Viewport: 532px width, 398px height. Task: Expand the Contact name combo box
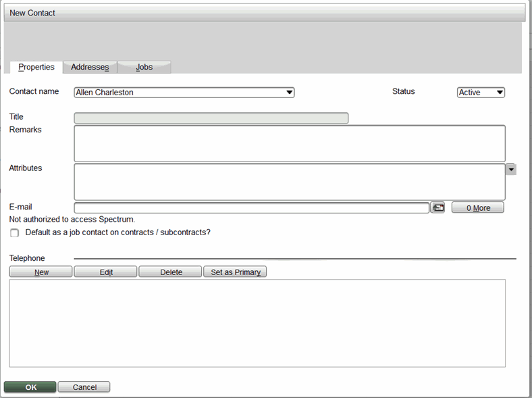click(x=289, y=93)
